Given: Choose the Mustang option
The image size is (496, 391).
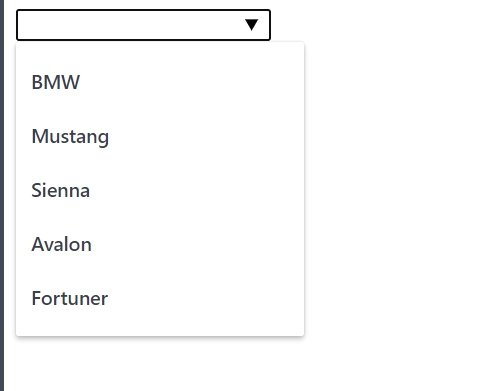Looking at the screenshot, I should (160, 136).
